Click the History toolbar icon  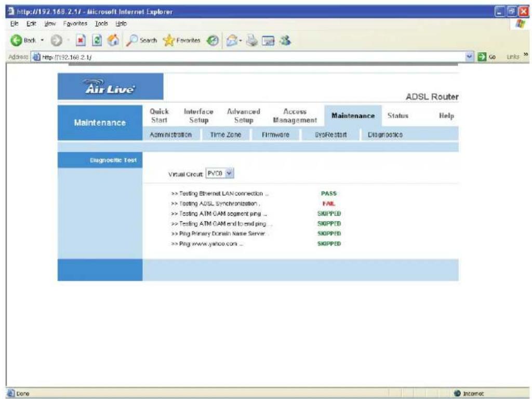tap(212, 41)
